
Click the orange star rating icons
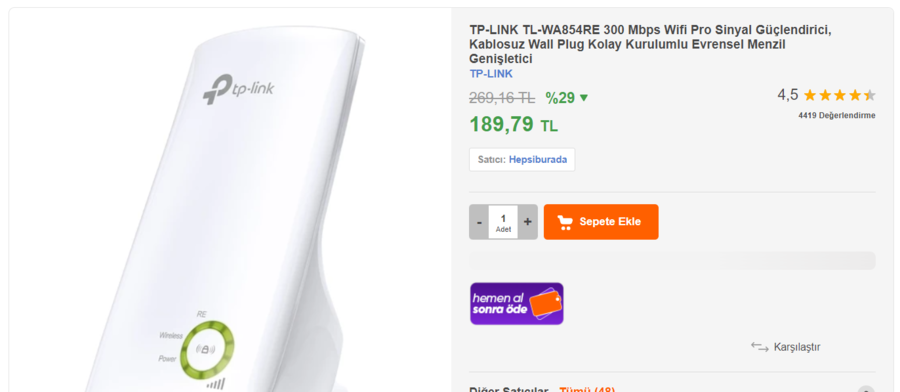coord(839,95)
